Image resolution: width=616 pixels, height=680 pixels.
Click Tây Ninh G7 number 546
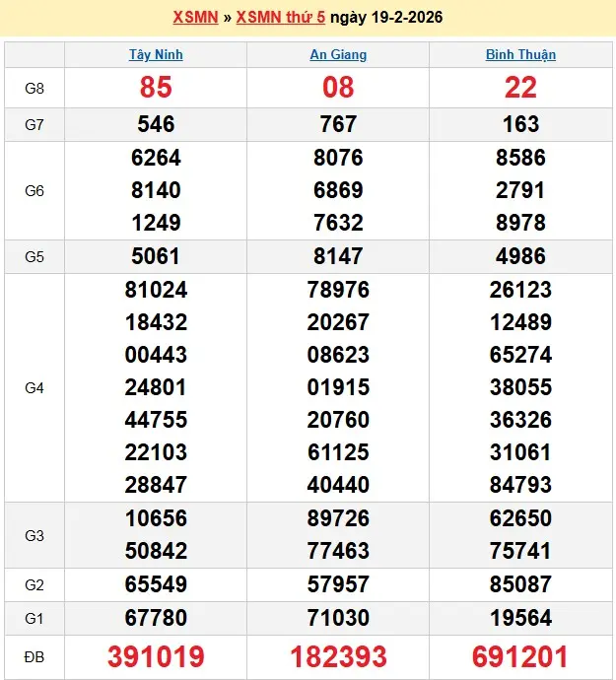click(156, 124)
